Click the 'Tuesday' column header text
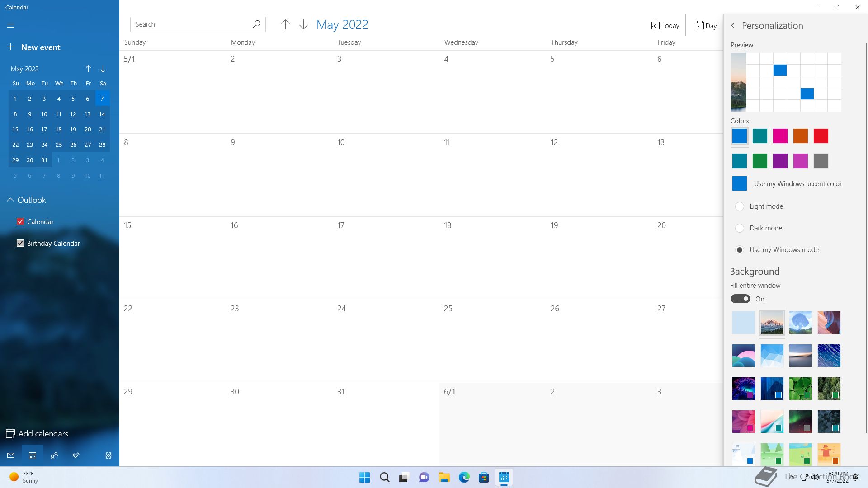 (x=349, y=42)
